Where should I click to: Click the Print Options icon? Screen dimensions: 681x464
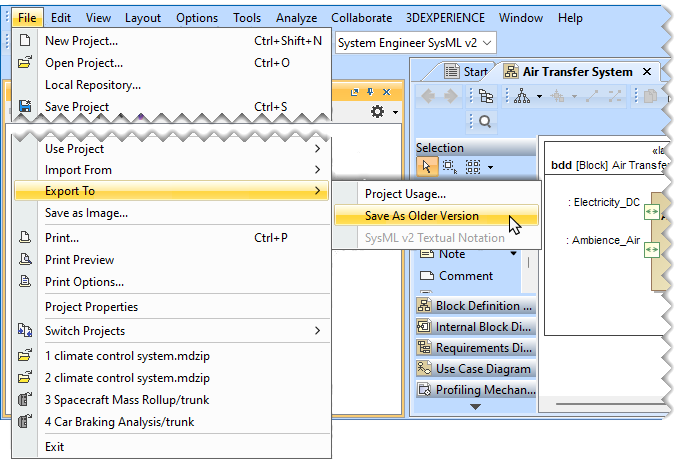point(25,282)
